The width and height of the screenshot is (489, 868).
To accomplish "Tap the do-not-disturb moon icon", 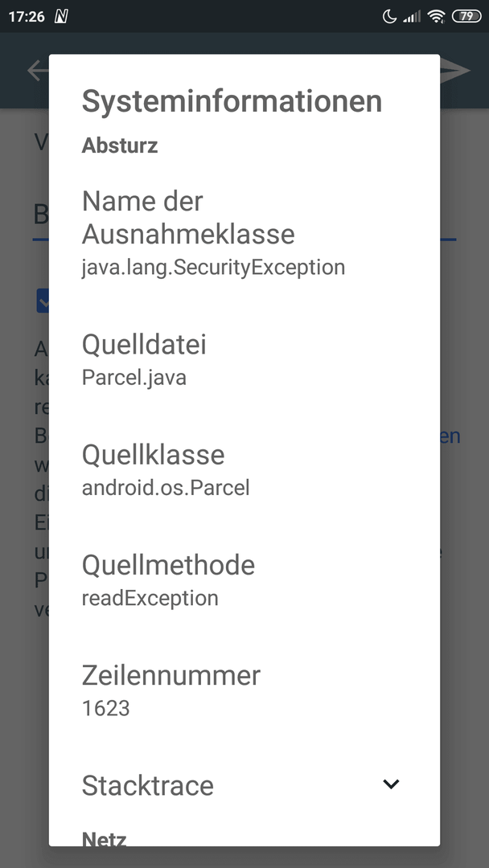I will [x=390, y=17].
